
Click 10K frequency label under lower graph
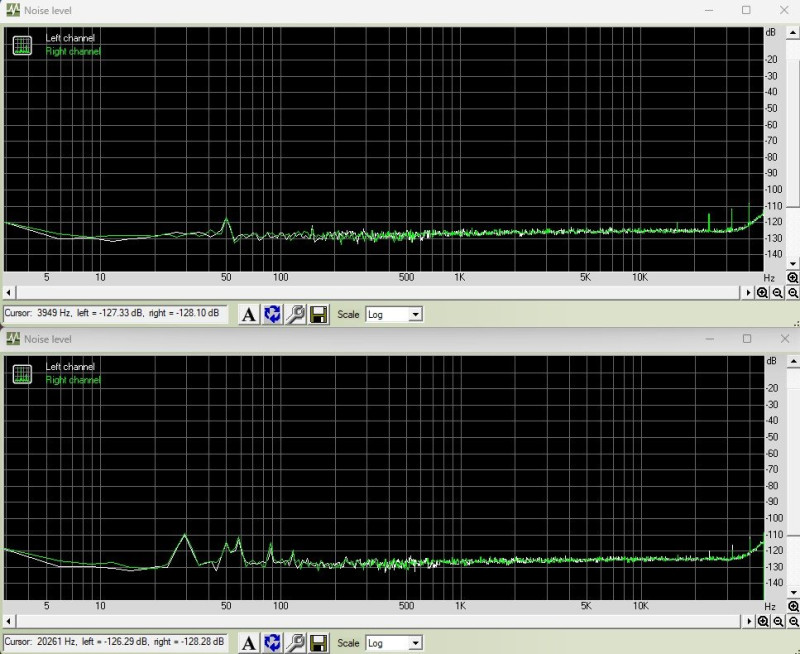point(641,606)
